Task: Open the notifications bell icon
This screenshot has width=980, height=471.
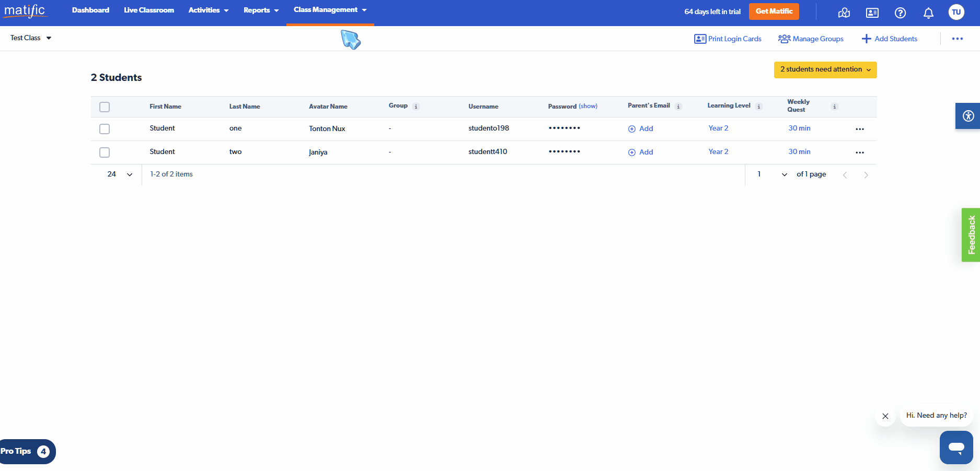Action: [x=928, y=13]
